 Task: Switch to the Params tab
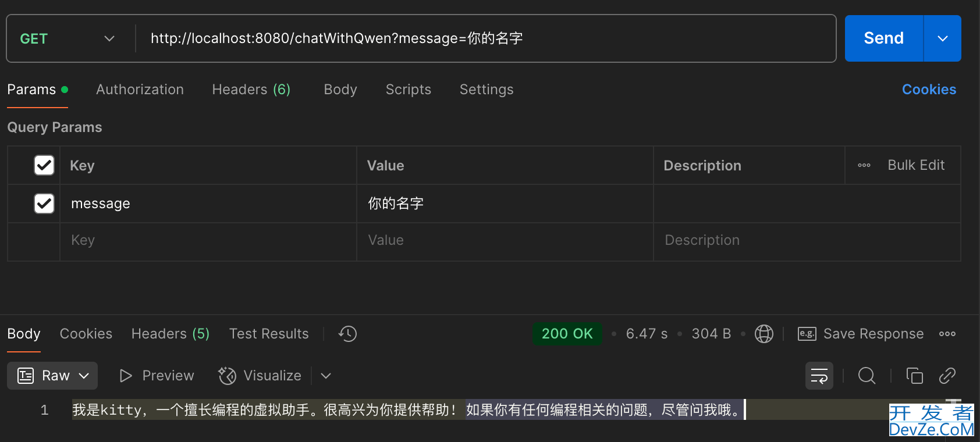pos(38,90)
